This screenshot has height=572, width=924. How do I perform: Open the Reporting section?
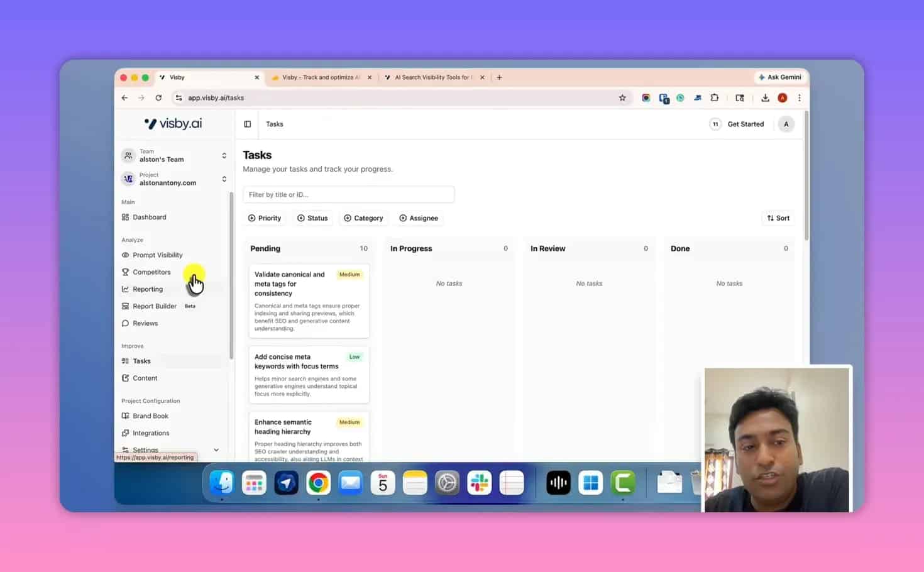[147, 289]
